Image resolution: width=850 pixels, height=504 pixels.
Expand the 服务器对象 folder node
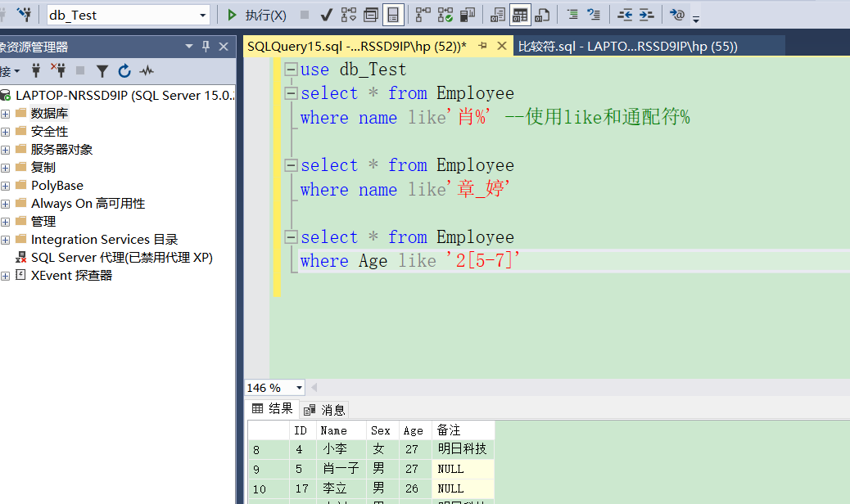(6, 150)
